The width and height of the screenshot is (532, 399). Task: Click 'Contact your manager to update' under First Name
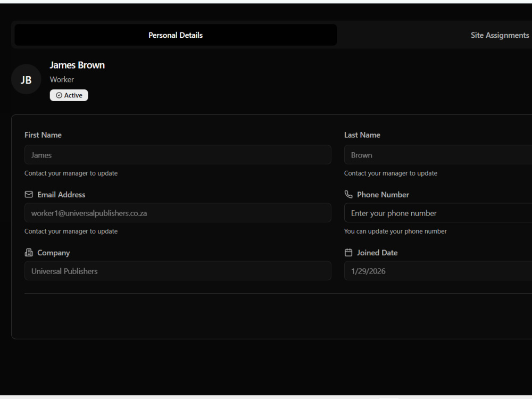click(x=71, y=173)
